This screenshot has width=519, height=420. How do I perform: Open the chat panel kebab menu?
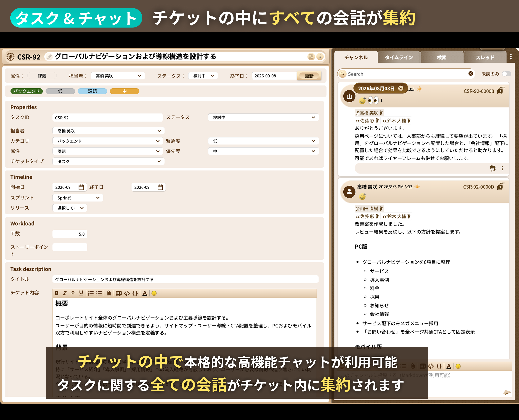(x=511, y=57)
